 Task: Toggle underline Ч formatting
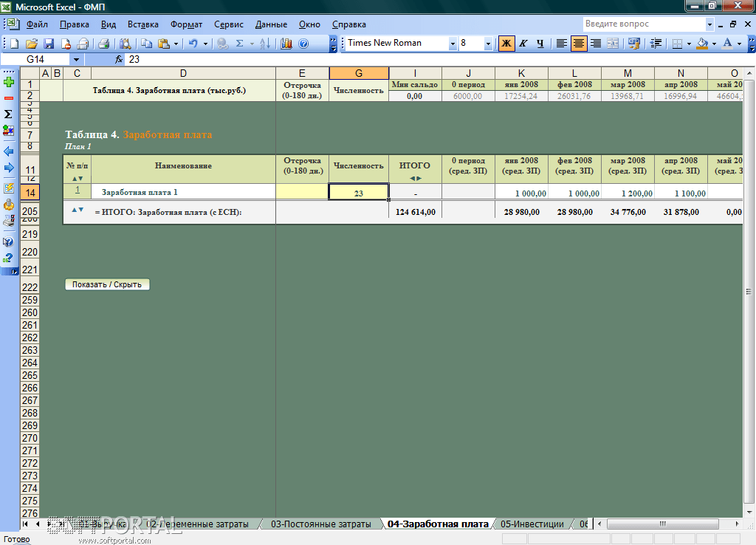tap(540, 44)
